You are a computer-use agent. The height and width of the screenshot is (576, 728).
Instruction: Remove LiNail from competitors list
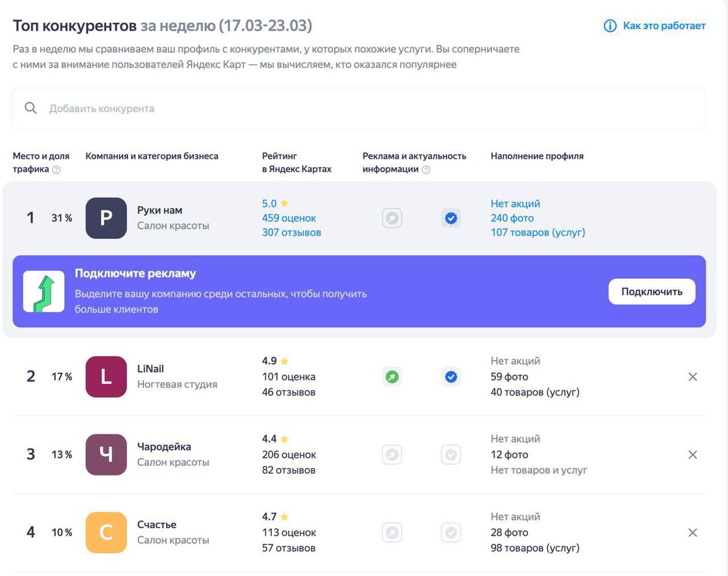[692, 377]
